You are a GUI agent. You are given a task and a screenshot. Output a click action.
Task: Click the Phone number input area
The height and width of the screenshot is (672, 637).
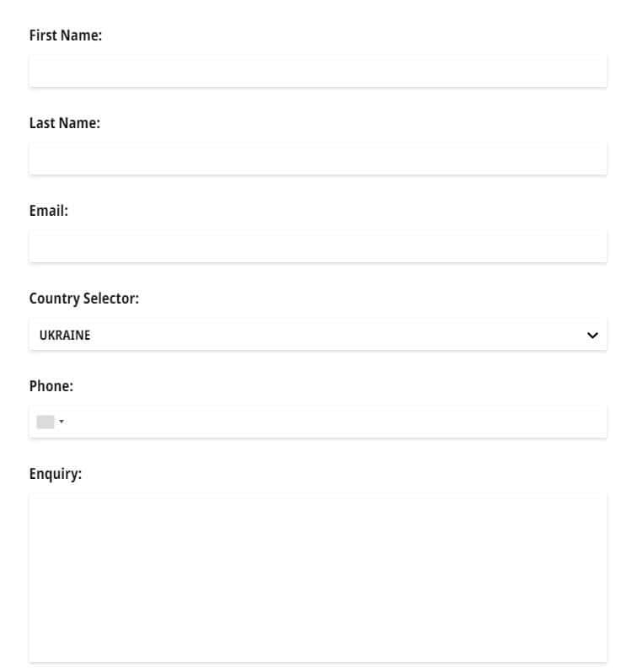pos(337,422)
